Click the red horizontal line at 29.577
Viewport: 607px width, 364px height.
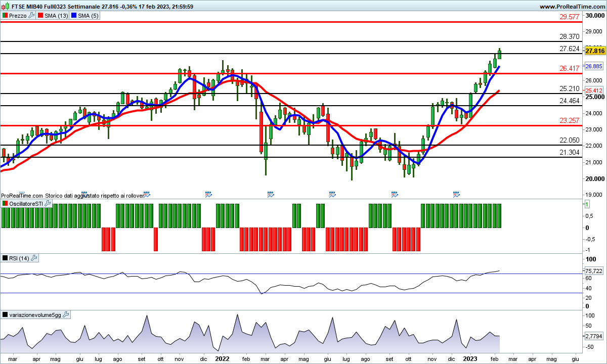pyautogui.click(x=291, y=22)
